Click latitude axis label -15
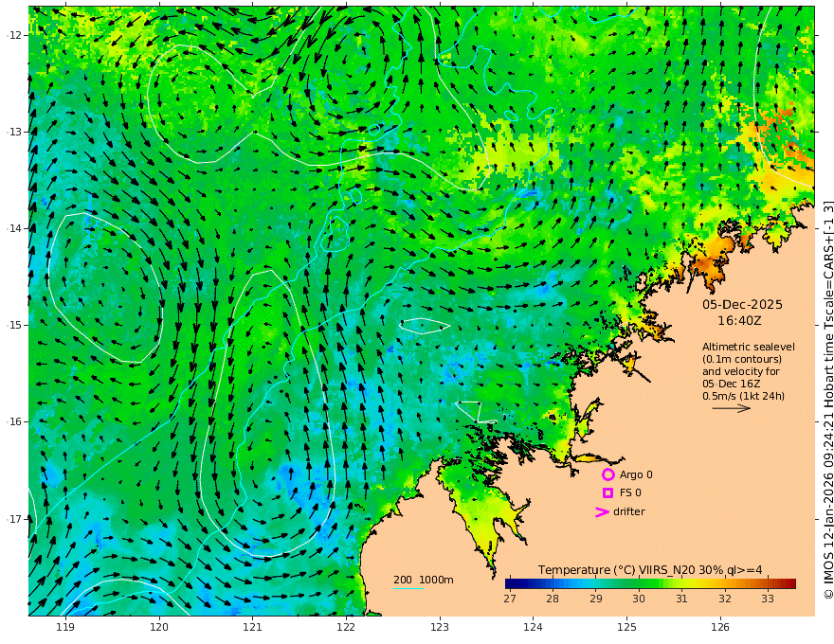 click(14, 325)
